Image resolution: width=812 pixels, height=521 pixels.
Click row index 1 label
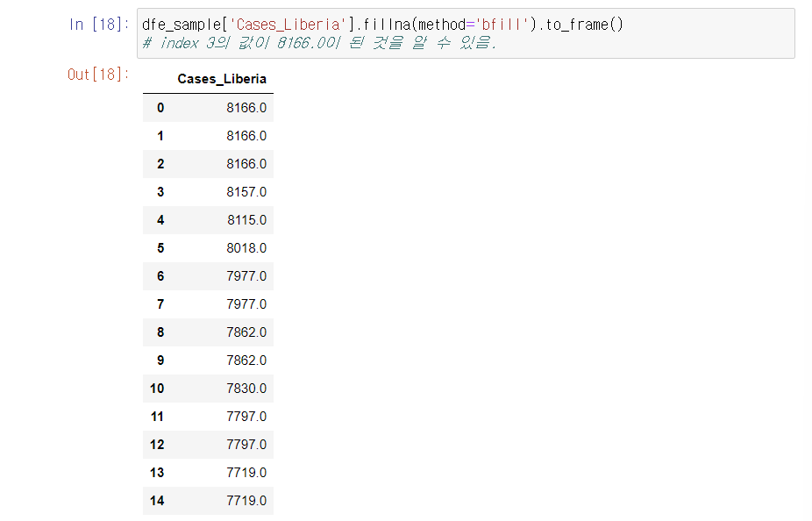click(160, 136)
